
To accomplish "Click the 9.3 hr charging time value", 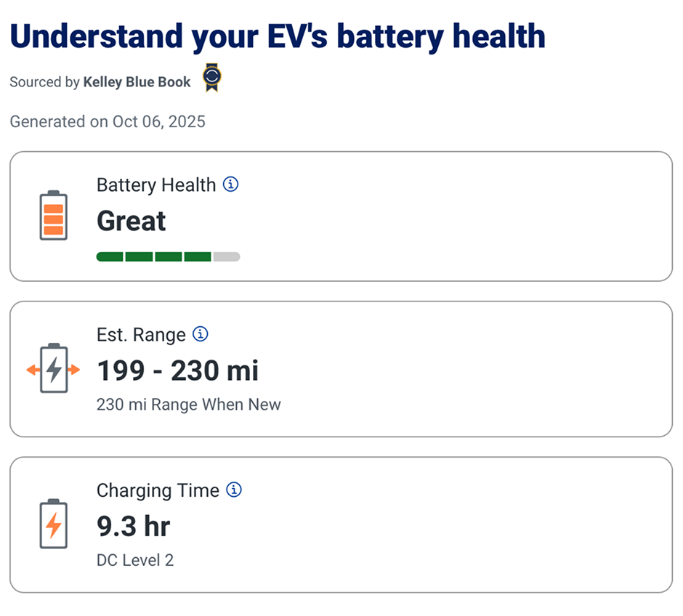I will pos(134,526).
